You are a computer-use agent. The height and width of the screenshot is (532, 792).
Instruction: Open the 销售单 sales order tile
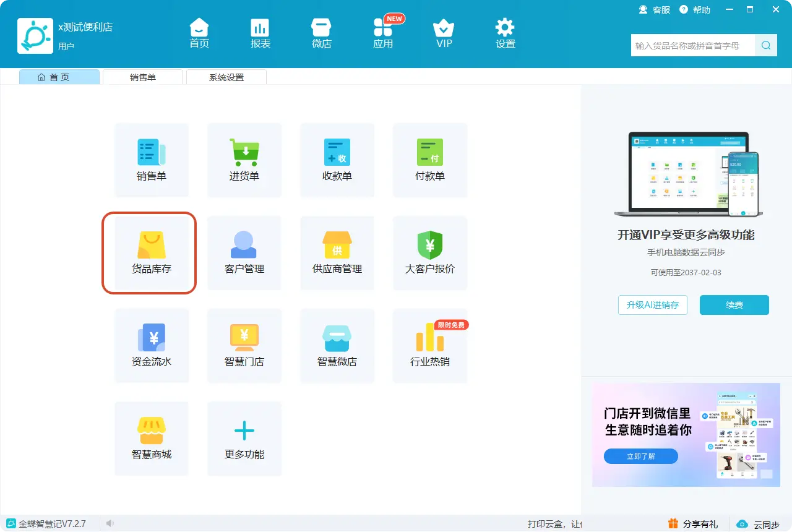(x=152, y=160)
